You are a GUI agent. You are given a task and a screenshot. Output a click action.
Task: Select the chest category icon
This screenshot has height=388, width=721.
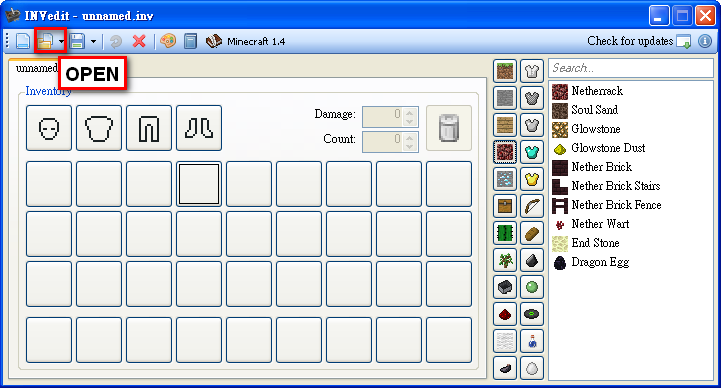coord(505,206)
